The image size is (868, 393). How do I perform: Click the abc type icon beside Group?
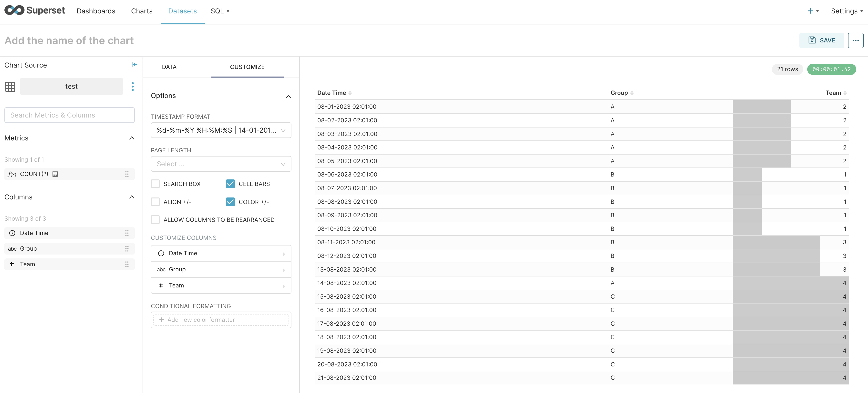[12, 249]
